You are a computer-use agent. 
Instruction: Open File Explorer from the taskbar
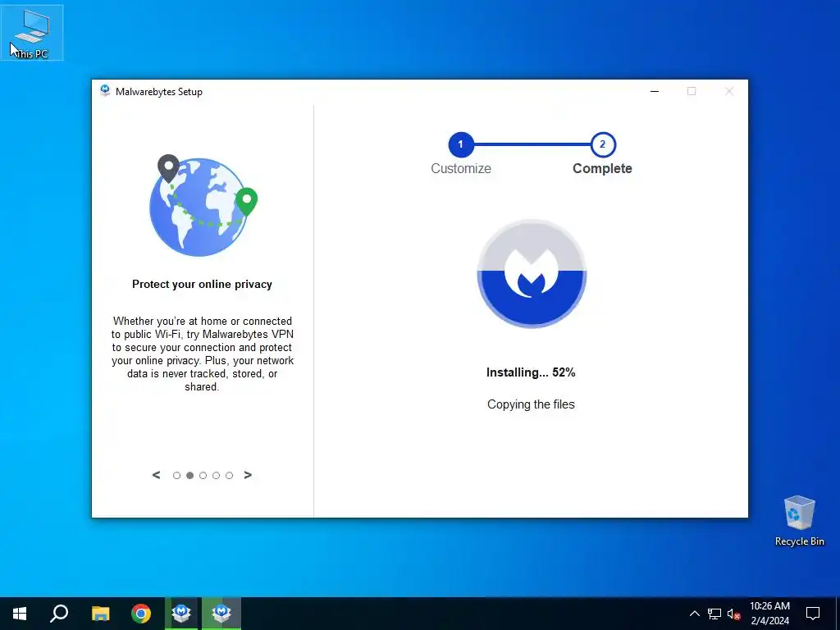(100, 614)
